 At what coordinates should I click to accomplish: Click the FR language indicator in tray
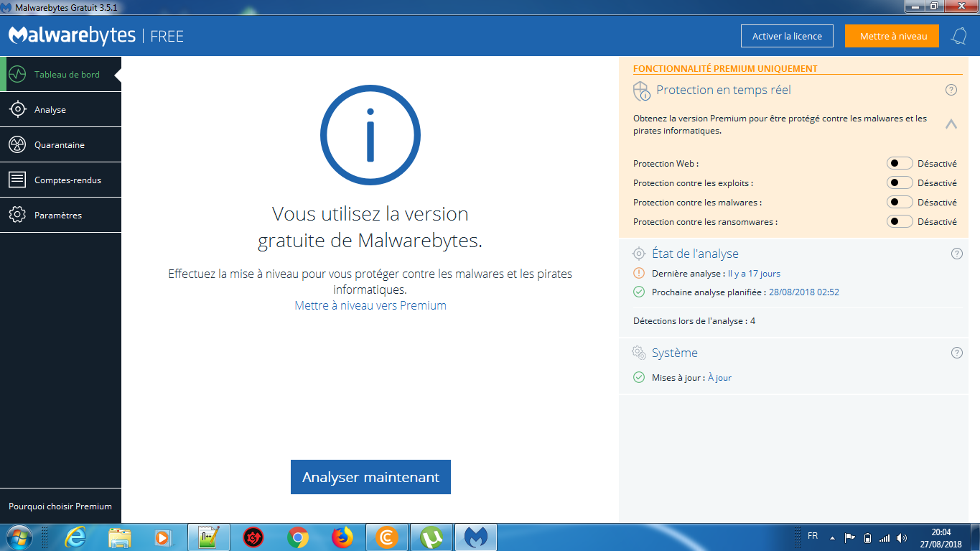813,536
